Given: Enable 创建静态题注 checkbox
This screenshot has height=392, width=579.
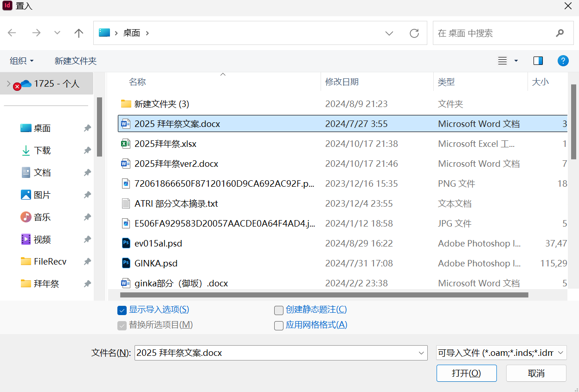Looking at the screenshot, I should [x=279, y=310].
